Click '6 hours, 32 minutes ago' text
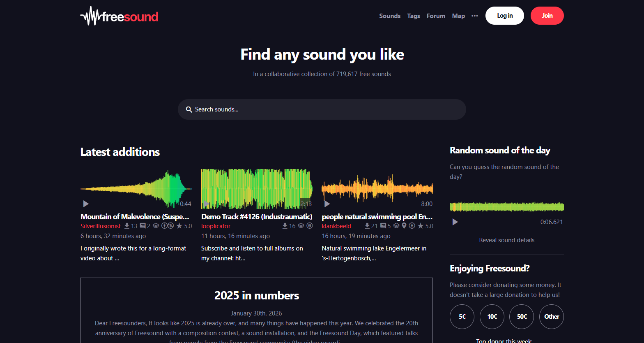 point(113,236)
